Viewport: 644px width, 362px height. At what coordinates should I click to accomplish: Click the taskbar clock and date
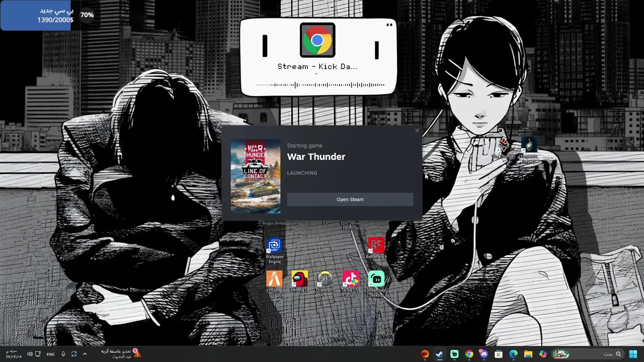[x=14, y=354]
